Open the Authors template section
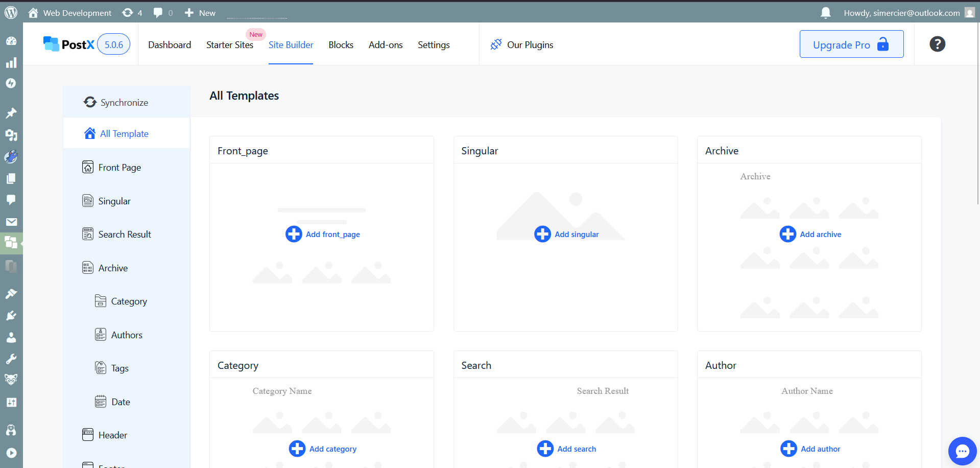Viewport: 980px width, 468px height. coord(127,335)
